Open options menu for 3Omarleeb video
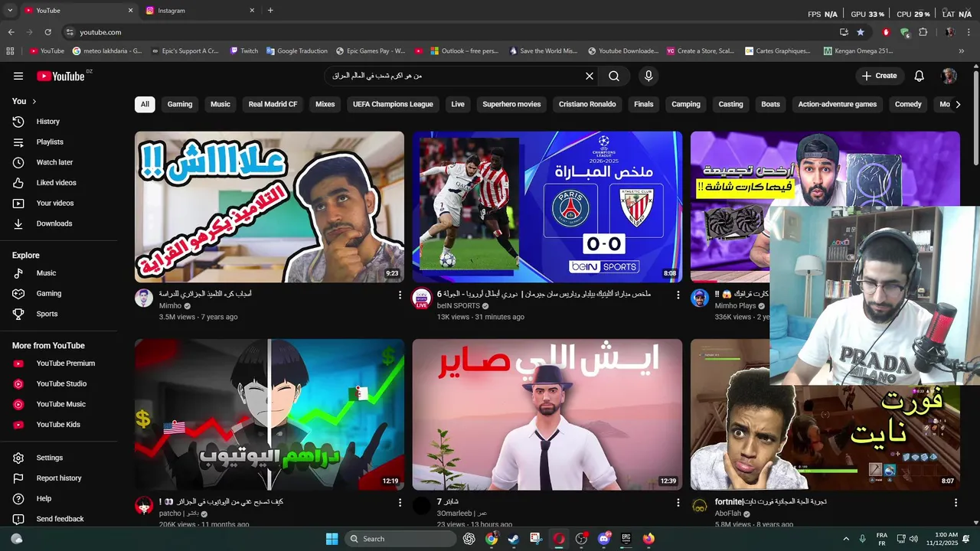Image resolution: width=980 pixels, height=551 pixels. (678, 503)
